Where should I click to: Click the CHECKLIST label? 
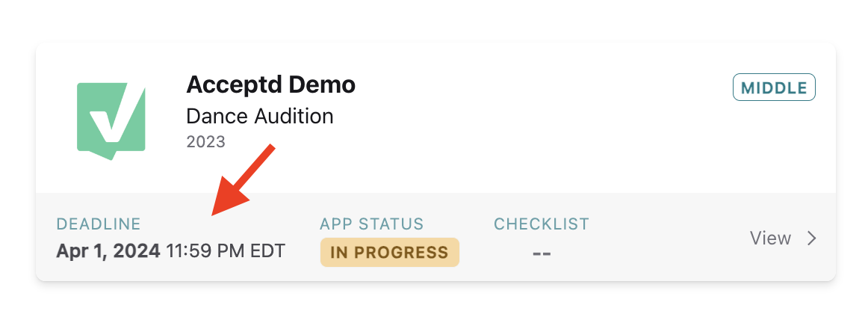coord(542,224)
